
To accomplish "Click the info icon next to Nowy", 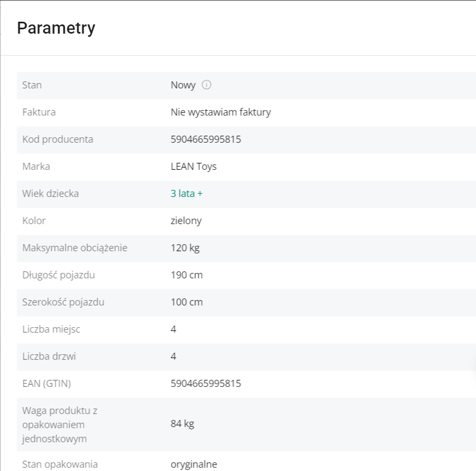I will click(x=207, y=85).
